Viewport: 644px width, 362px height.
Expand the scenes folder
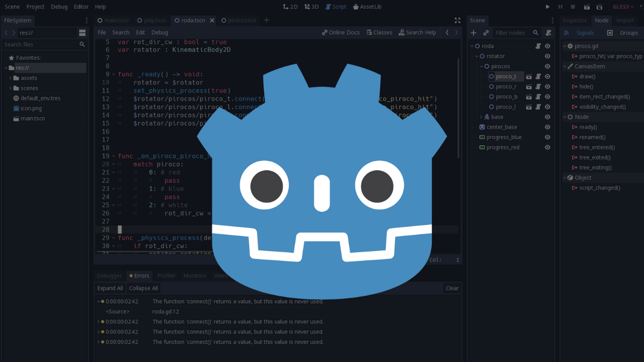11,88
